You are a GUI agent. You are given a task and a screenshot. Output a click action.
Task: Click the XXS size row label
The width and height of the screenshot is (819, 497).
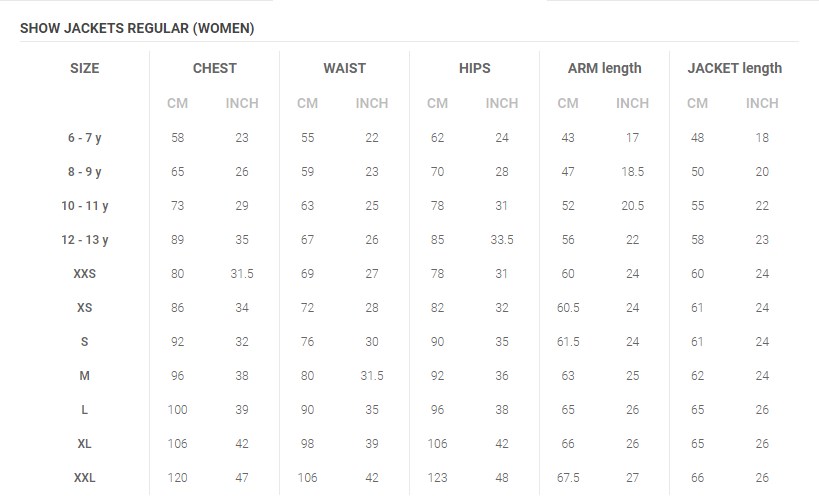click(85, 274)
